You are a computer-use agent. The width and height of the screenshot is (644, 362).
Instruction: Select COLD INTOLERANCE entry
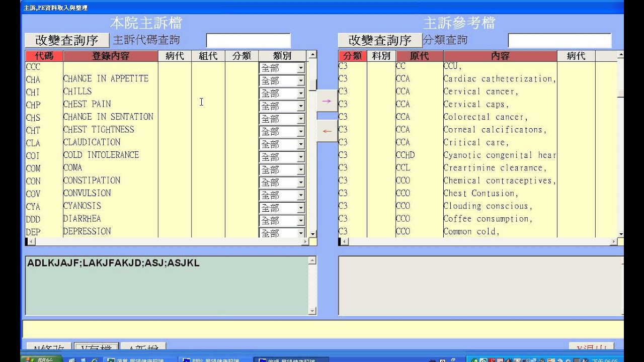[x=101, y=155]
